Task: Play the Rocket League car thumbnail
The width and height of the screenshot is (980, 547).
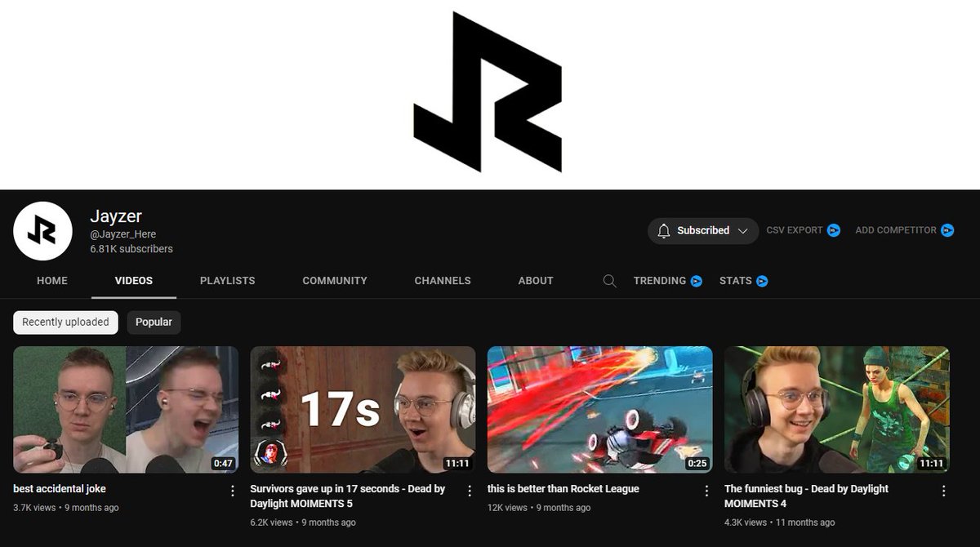Action: 600,410
